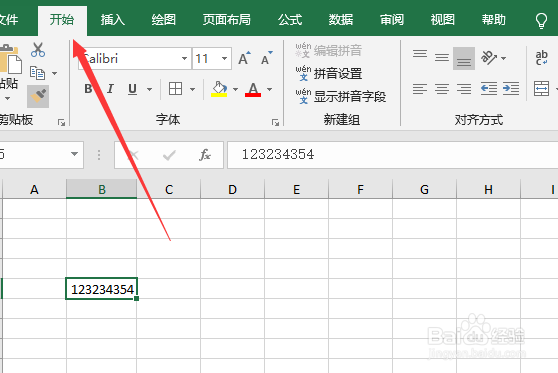Switch to the 视图 tab
558x373 pixels.
pos(443,19)
